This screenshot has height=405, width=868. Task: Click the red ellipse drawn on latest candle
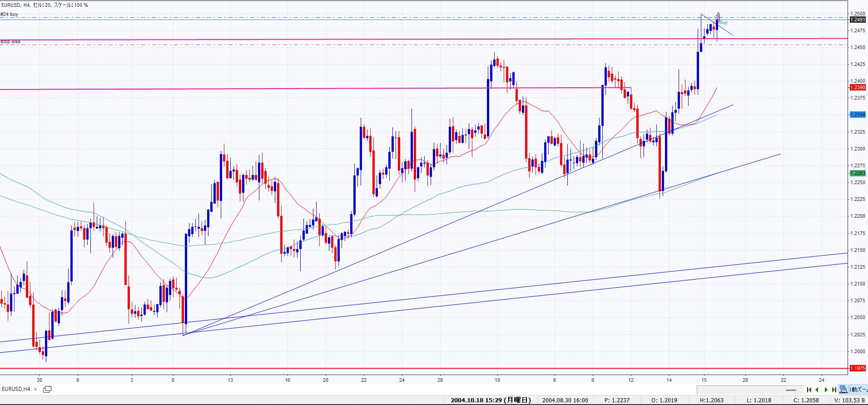click(x=718, y=17)
